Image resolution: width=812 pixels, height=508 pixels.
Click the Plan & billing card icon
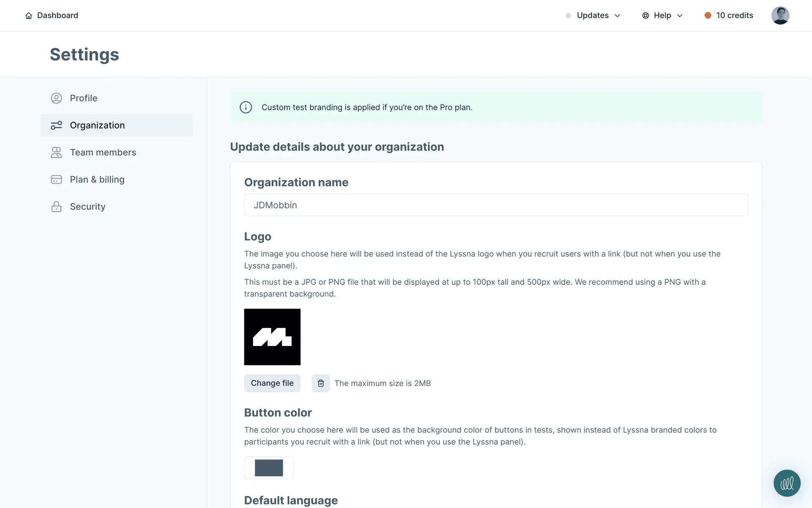click(x=56, y=179)
